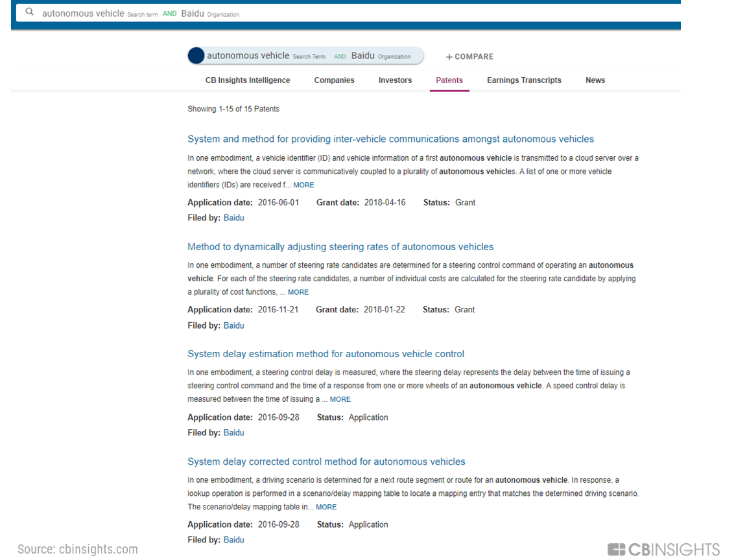Select application date 2016-11-21
Screen dimensions: 747x560
point(278,310)
